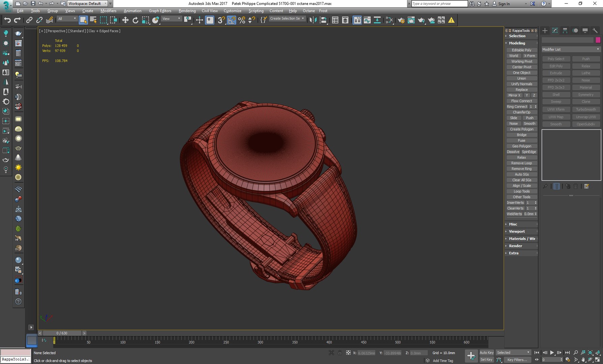The width and height of the screenshot is (603, 364).
Task: Switch to the Create command panel tab
Action: [545, 31]
